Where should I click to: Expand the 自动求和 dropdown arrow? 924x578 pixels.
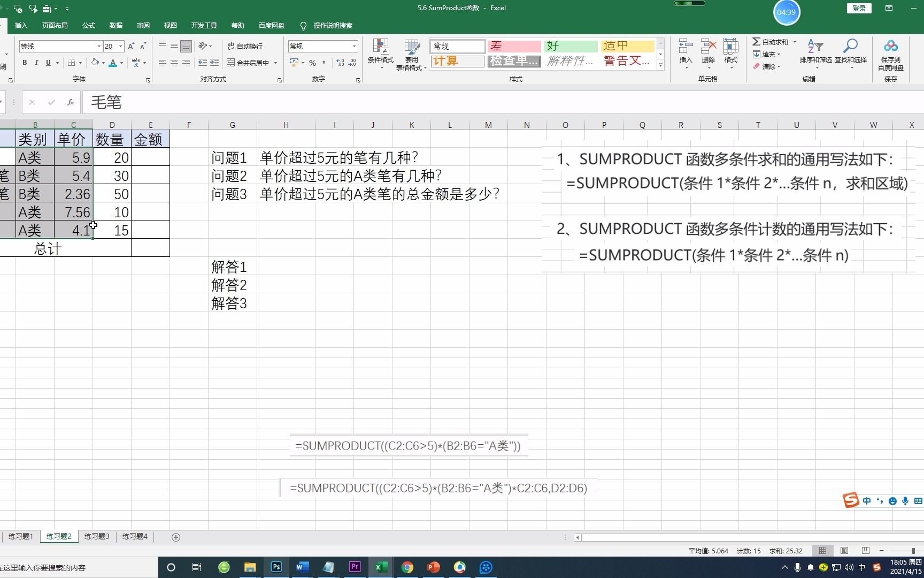[795, 42]
